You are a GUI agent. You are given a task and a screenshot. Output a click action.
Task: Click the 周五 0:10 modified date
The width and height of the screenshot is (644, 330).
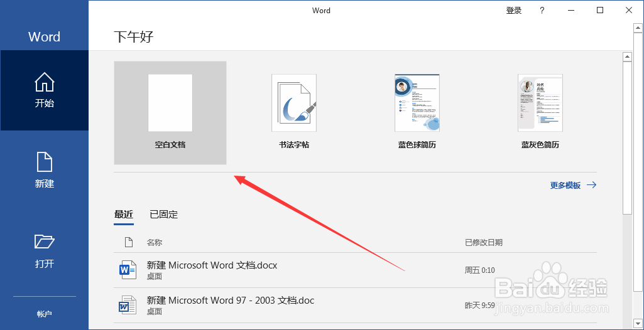pos(480,270)
